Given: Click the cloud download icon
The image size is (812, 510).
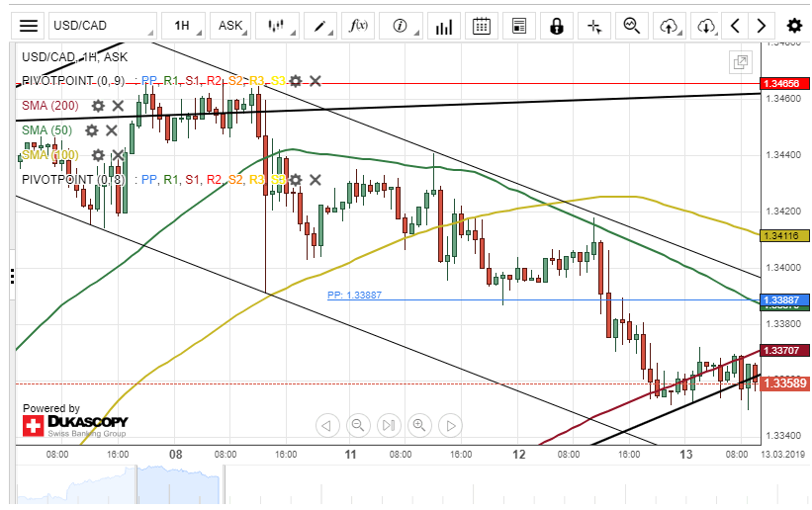Looking at the screenshot, I should click(706, 26).
